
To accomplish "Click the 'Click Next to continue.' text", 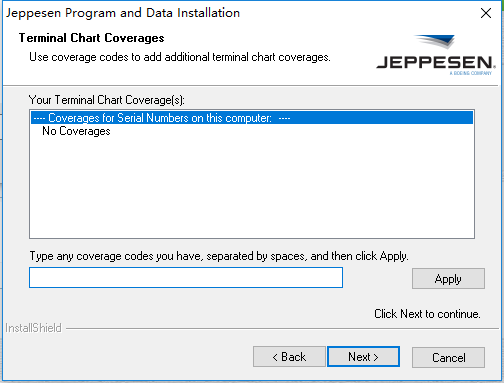I will (x=427, y=314).
